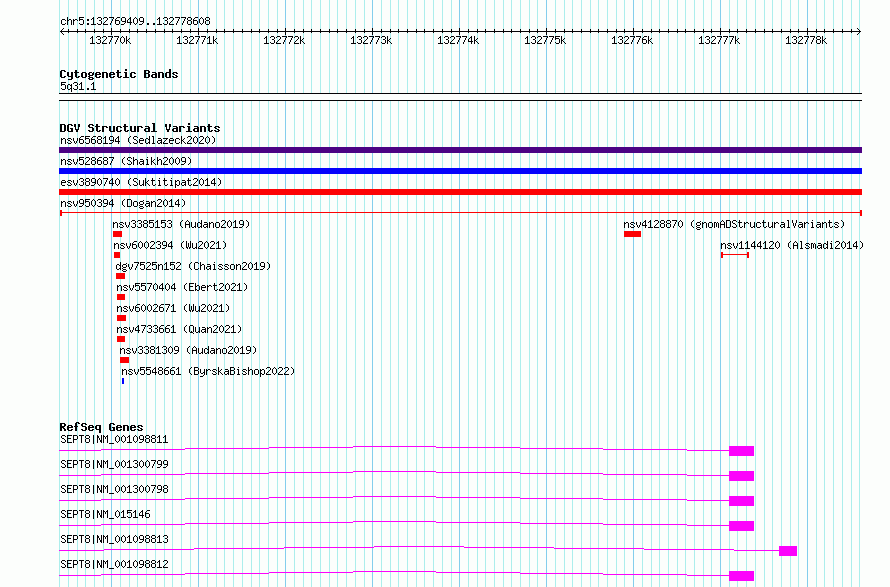This screenshot has height=587, width=890.
Task: Click the nsv6002671 (Wu2021) red block
Action: pos(121,318)
